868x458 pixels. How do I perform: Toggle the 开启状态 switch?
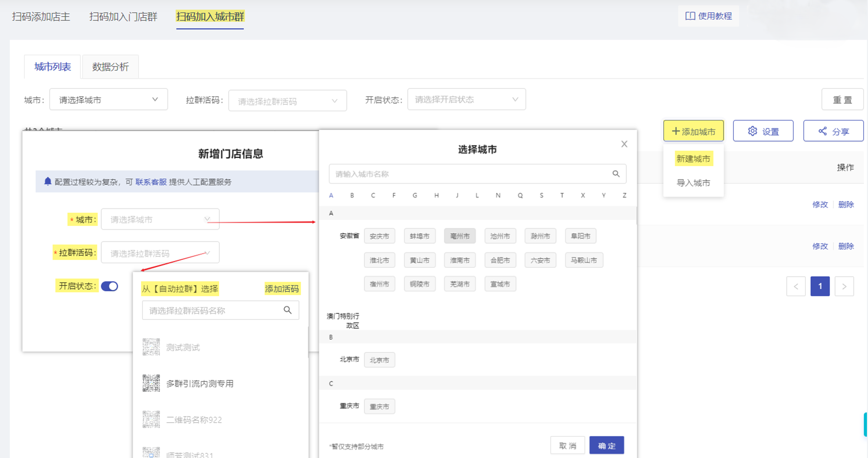(x=110, y=286)
